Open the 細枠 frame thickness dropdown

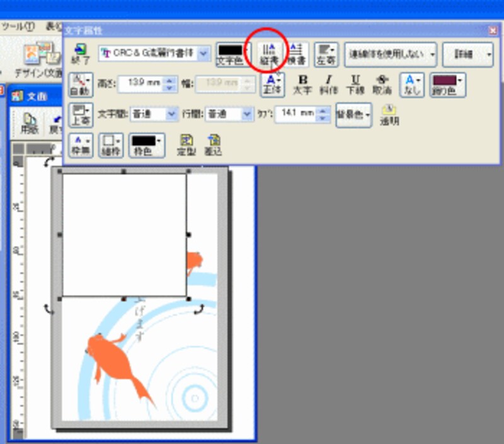pos(111,146)
